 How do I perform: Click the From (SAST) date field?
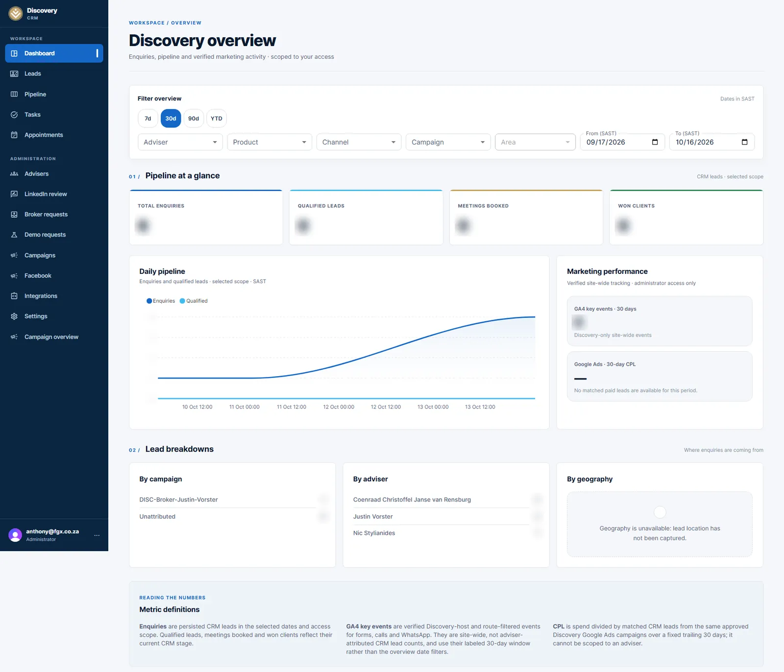pos(622,142)
